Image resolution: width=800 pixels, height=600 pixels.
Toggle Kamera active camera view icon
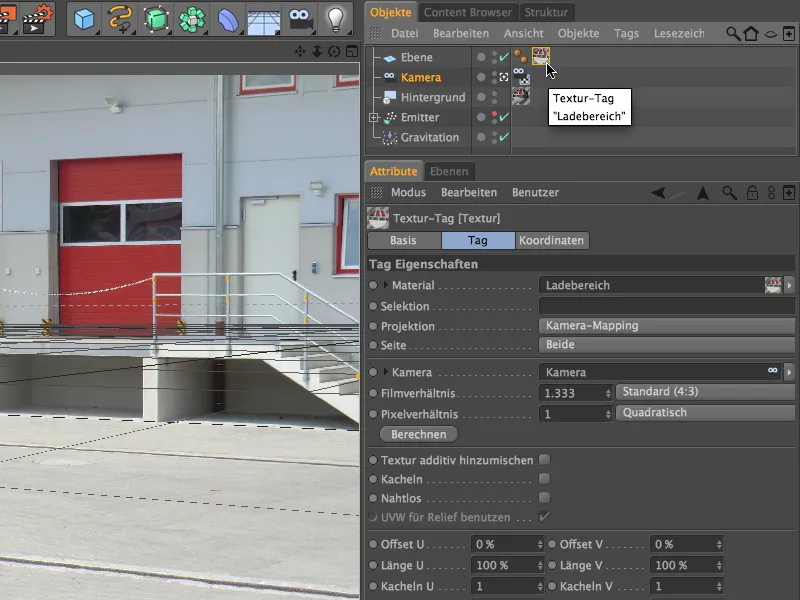504,77
